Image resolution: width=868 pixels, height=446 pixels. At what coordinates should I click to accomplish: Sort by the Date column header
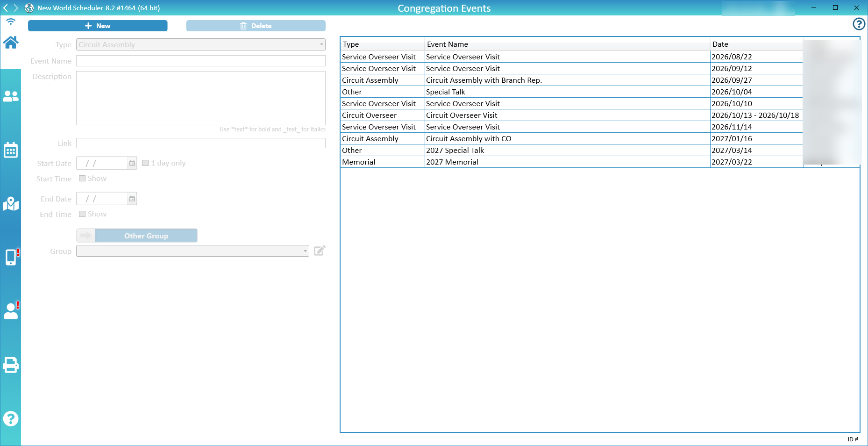point(757,44)
